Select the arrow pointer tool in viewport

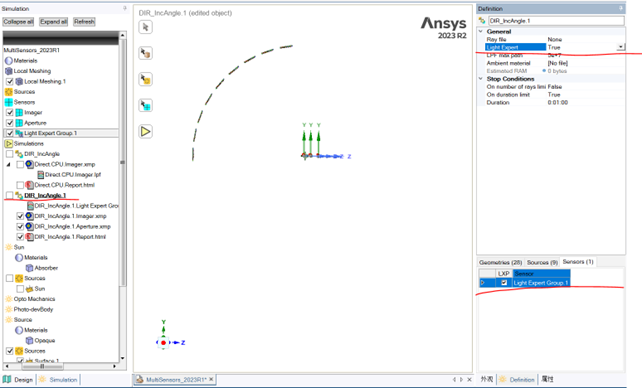click(145, 27)
